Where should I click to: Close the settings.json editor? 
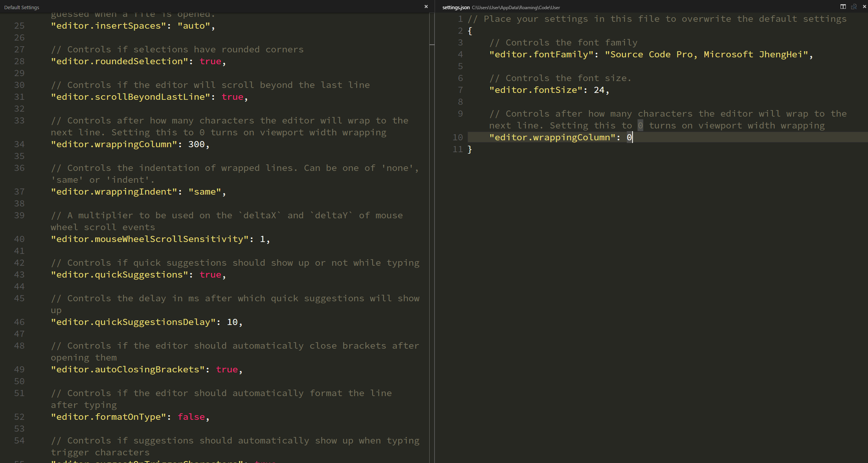tap(864, 6)
